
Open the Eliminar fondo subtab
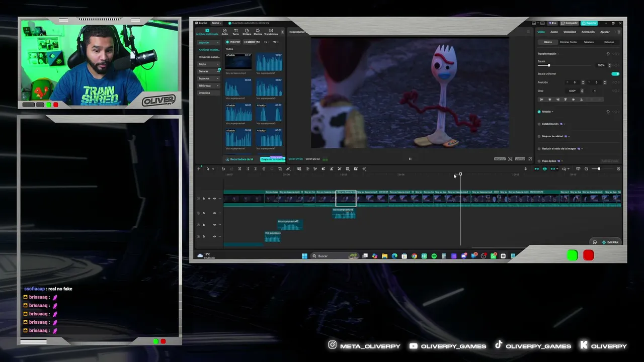click(x=569, y=42)
